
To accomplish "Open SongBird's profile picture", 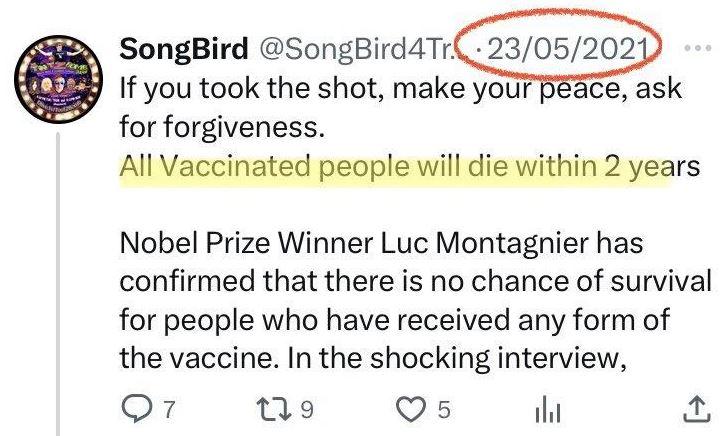I will (58, 79).
